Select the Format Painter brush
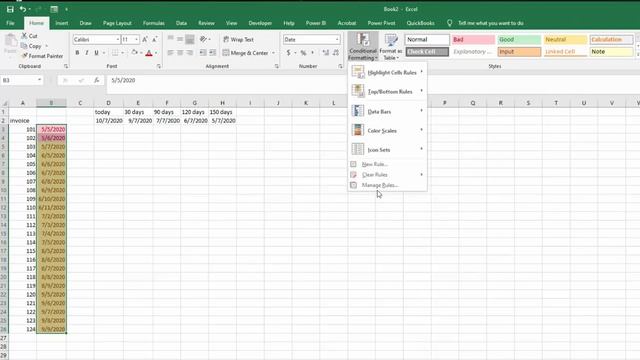This screenshot has height=360, width=640. (x=24, y=56)
